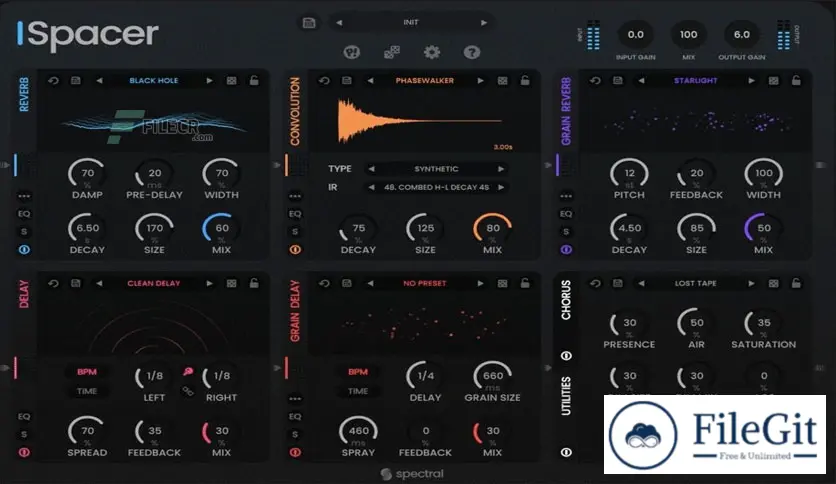
Task: Lock the Grain Reverb module
Action: 796,80
